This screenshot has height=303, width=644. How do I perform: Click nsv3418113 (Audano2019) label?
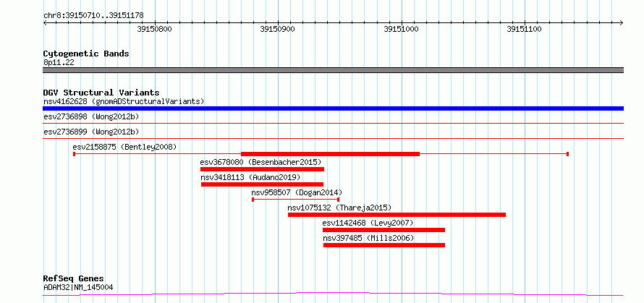[x=250, y=177]
